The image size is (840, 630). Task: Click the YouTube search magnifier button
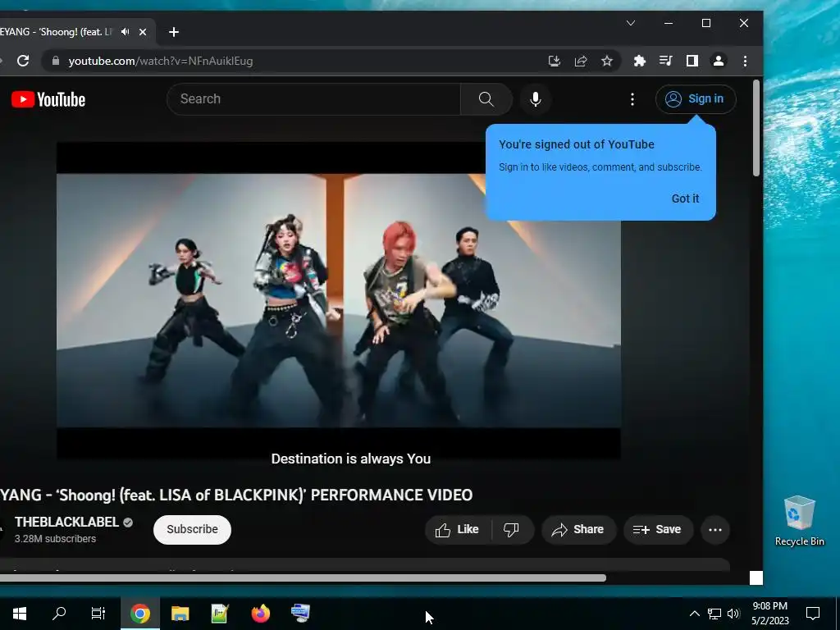(x=486, y=99)
